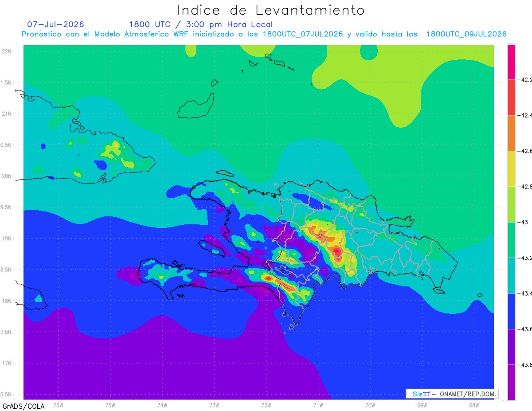Select the lime swatch between -42.8 and -43

pos(511,204)
